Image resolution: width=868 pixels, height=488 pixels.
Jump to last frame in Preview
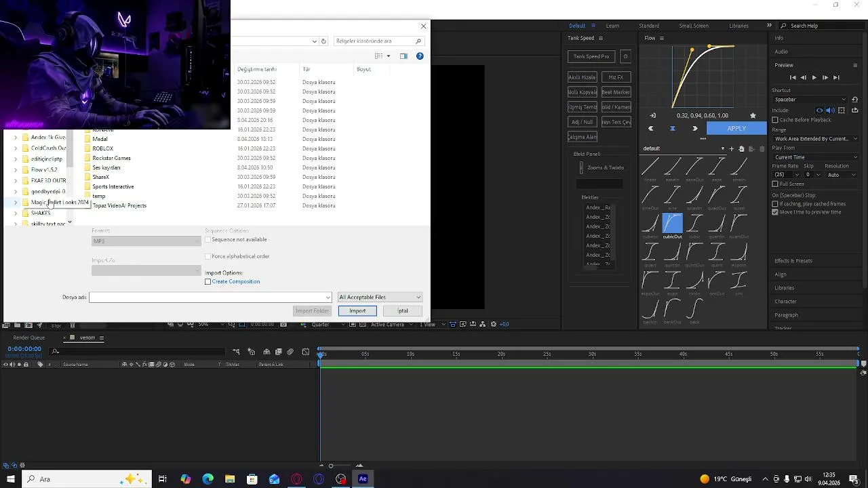pos(836,77)
